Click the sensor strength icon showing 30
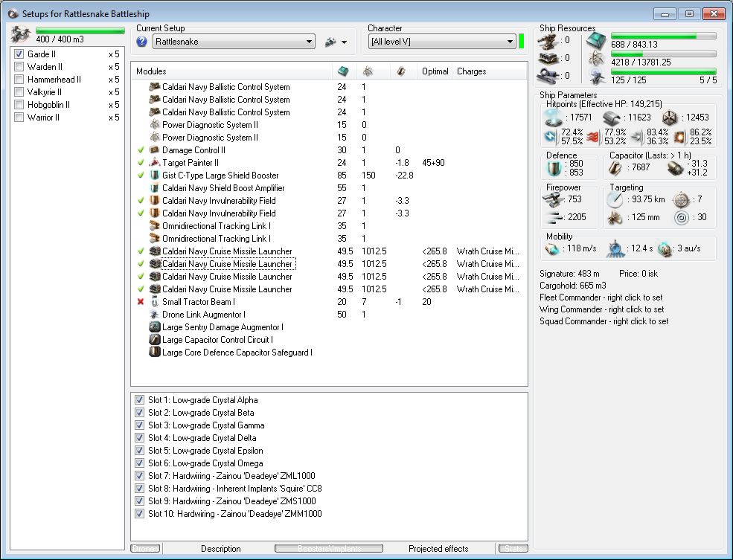This screenshot has width=733, height=560. tap(682, 218)
